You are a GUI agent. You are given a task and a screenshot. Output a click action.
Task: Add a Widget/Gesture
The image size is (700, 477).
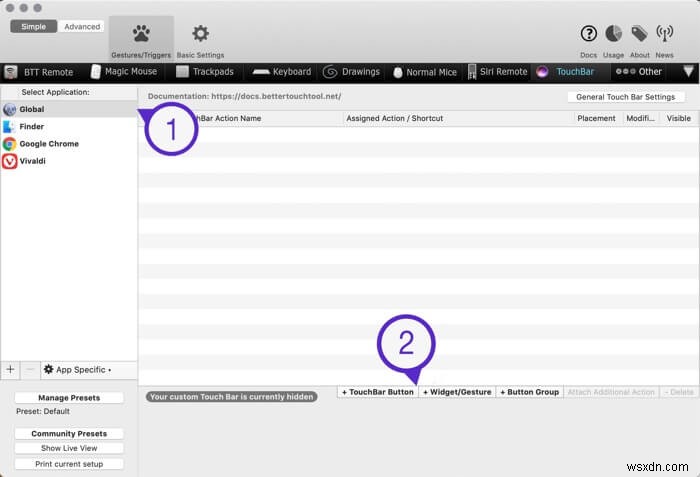pyautogui.click(x=457, y=392)
